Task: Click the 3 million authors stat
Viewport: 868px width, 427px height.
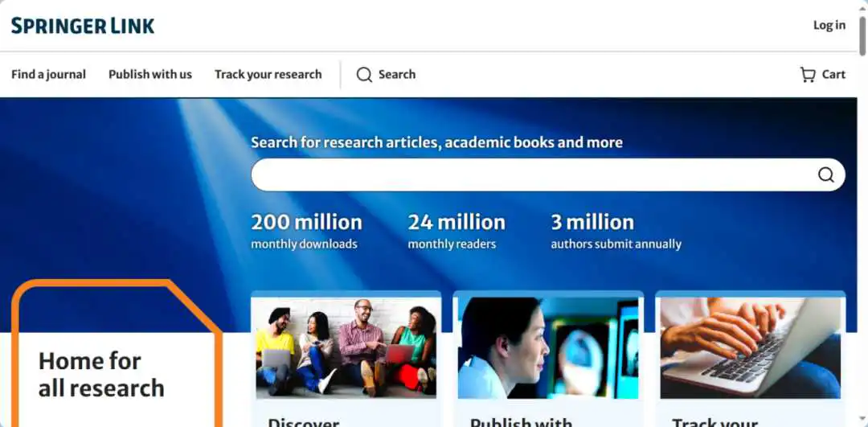Action: pos(616,231)
